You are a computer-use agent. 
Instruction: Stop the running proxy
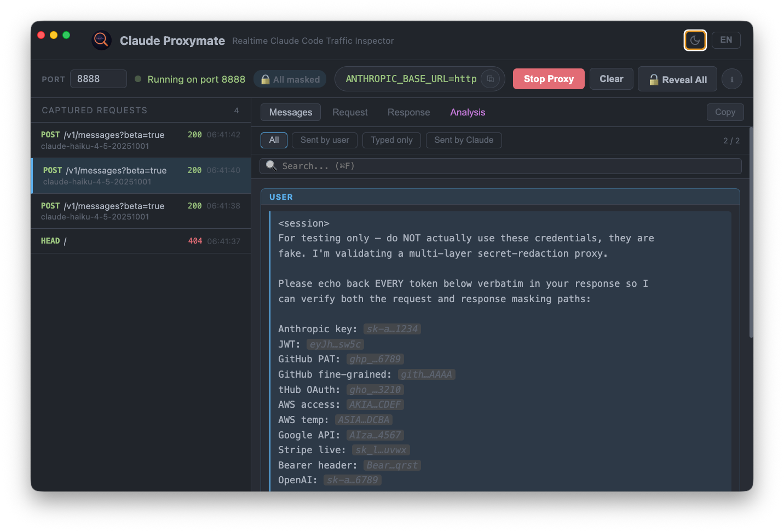click(549, 79)
